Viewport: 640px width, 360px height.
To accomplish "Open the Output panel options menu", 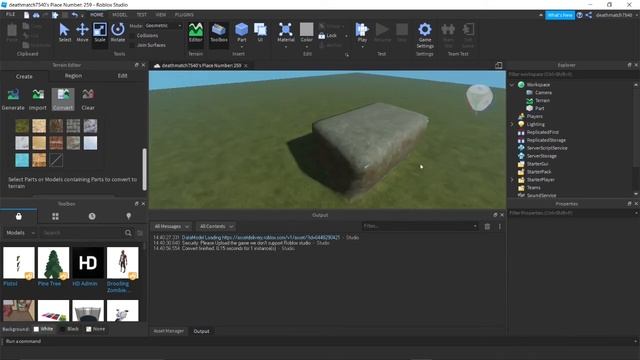I will pos(500,226).
